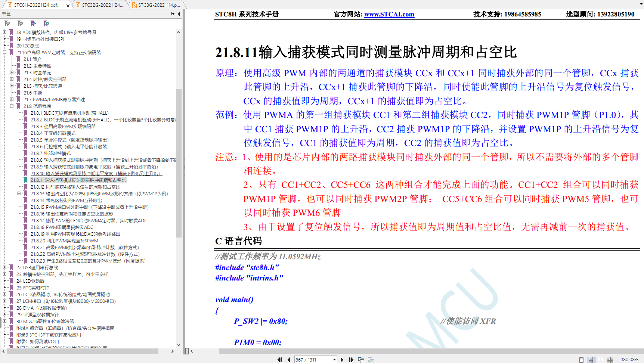Screen dimensions: 644x363
Task: Click the 180.08% zoom level value
Action: (630, 360)
